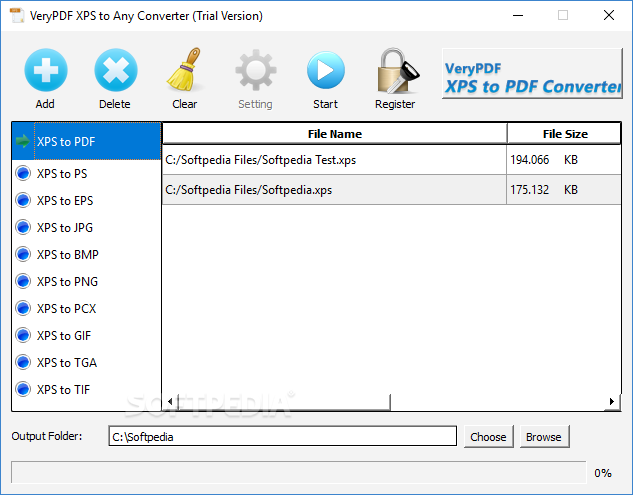Start conversion with the play icon
633x495 pixels.
[325, 70]
